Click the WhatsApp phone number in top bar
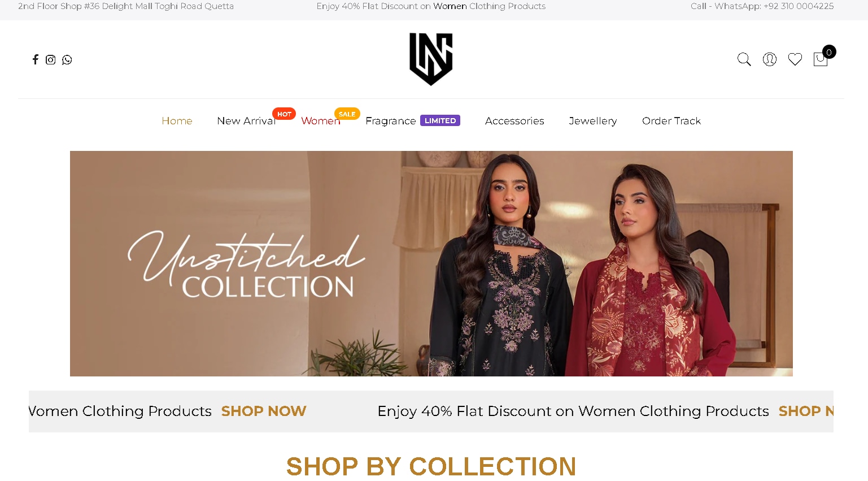The width and height of the screenshot is (868, 481). 799,6
